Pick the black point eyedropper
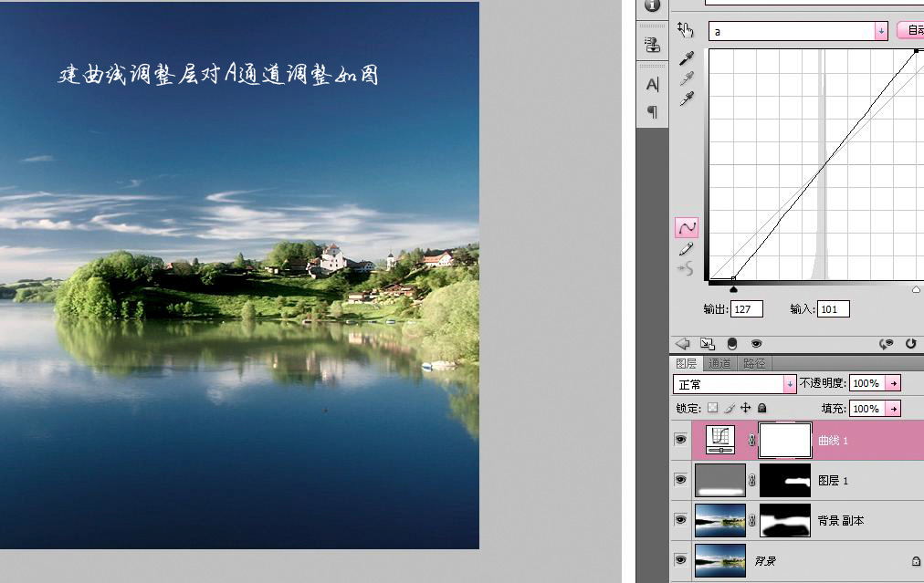924x583 pixels. click(687, 57)
